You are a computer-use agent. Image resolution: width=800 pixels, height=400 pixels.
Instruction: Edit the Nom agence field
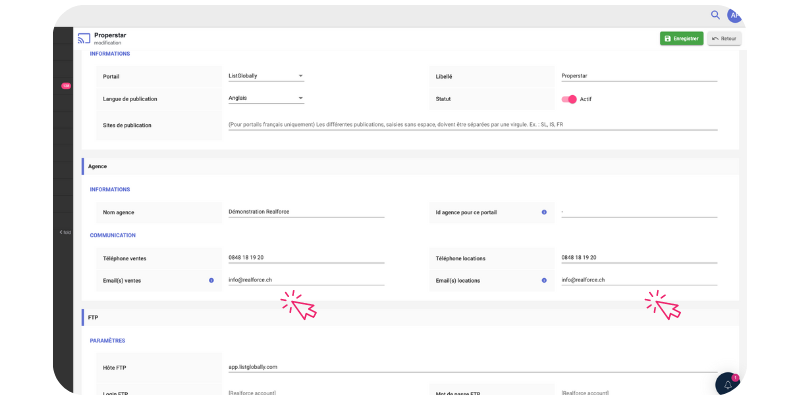pyautogui.click(x=306, y=212)
